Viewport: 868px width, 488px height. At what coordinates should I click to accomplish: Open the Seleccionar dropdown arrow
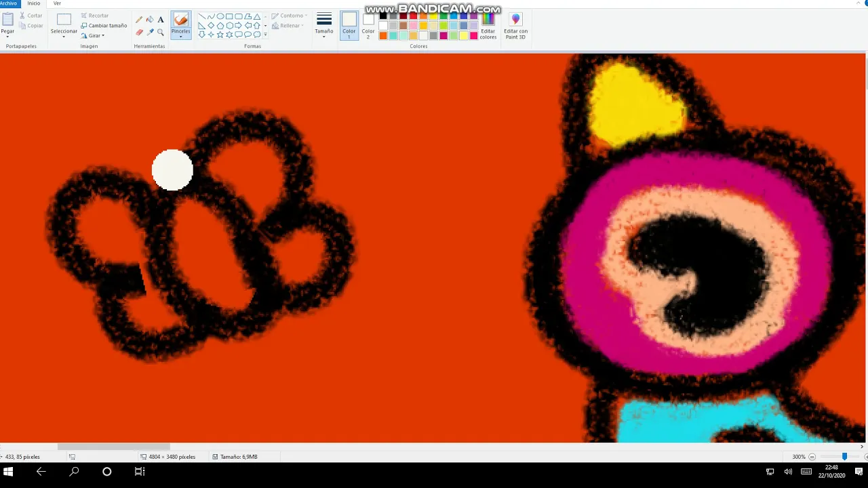pyautogui.click(x=64, y=37)
